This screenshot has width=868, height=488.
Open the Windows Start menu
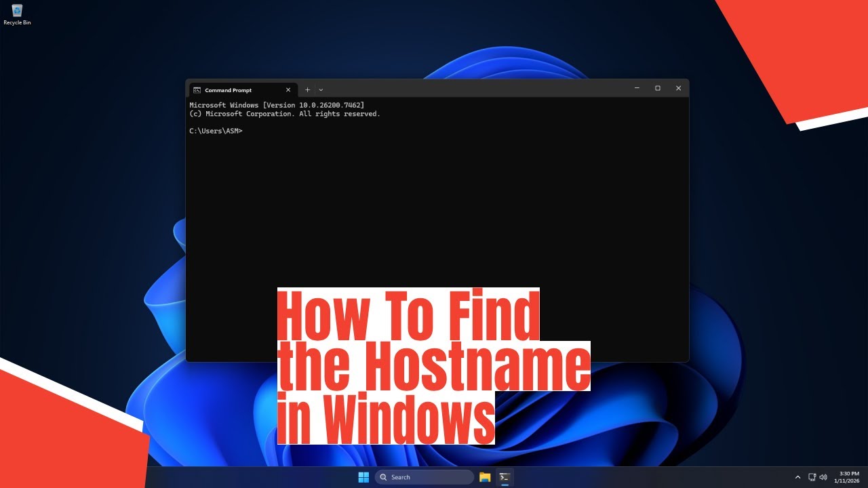coord(363,477)
